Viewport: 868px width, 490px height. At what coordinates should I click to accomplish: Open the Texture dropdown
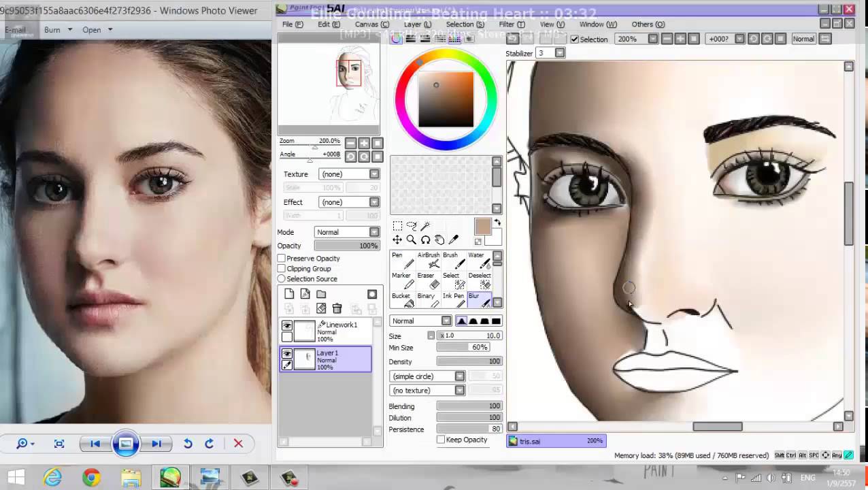[349, 174]
